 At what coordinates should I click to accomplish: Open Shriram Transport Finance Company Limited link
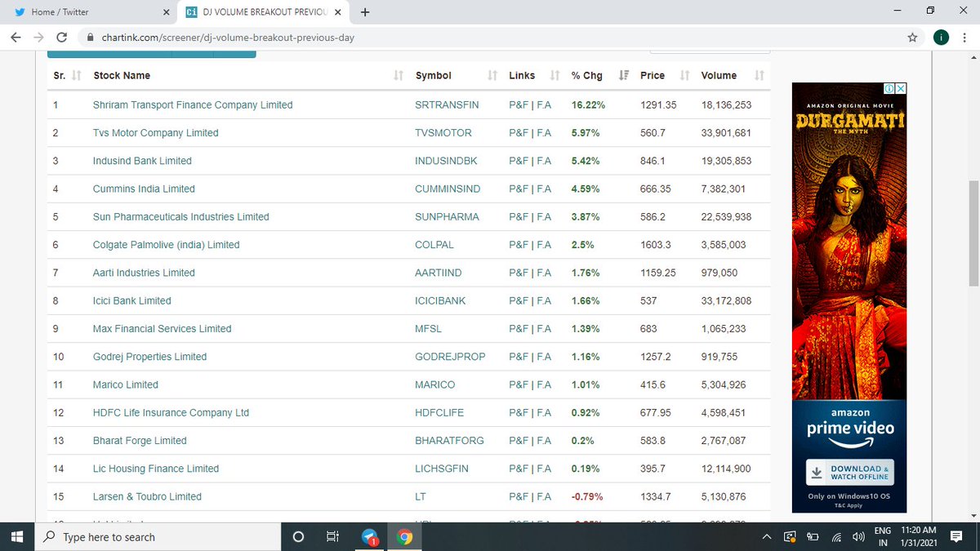[x=193, y=104]
